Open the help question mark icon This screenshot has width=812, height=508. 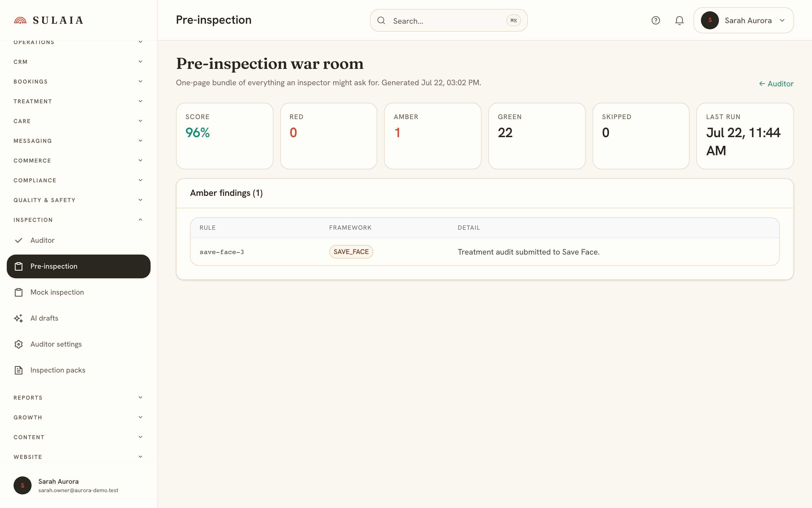click(656, 21)
